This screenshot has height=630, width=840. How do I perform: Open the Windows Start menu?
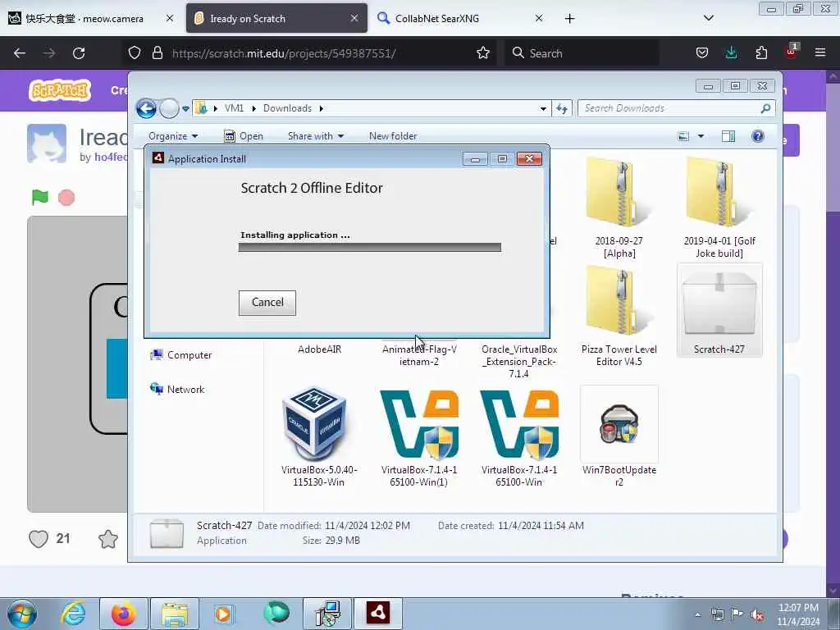click(x=22, y=614)
